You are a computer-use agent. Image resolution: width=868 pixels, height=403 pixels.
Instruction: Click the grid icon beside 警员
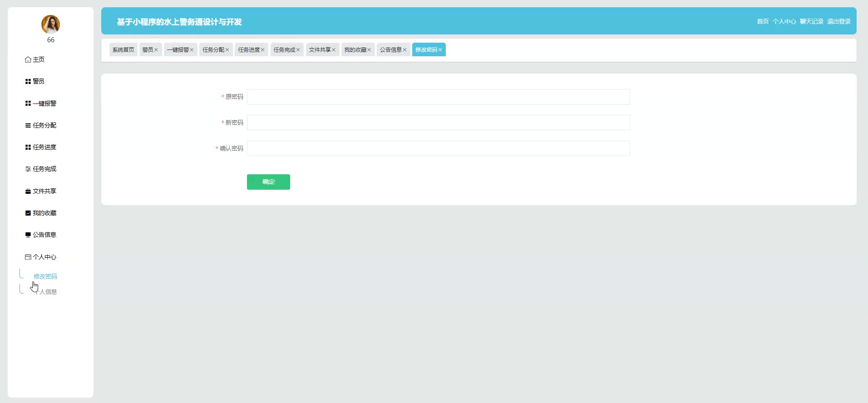(x=28, y=81)
